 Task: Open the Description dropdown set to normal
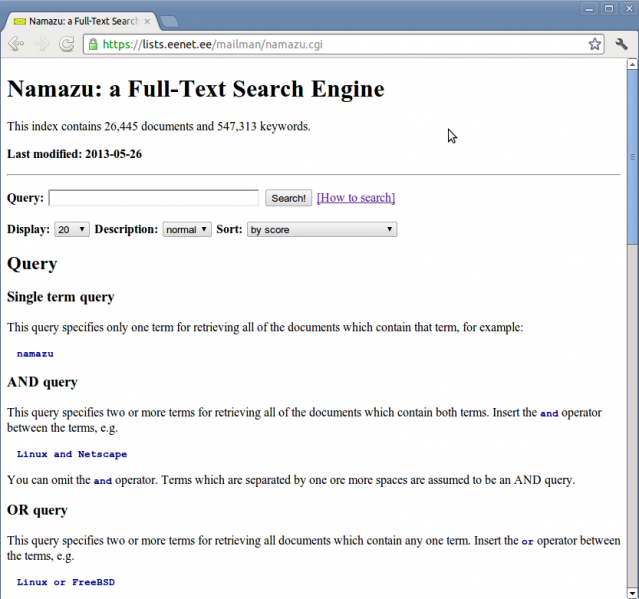tap(187, 229)
